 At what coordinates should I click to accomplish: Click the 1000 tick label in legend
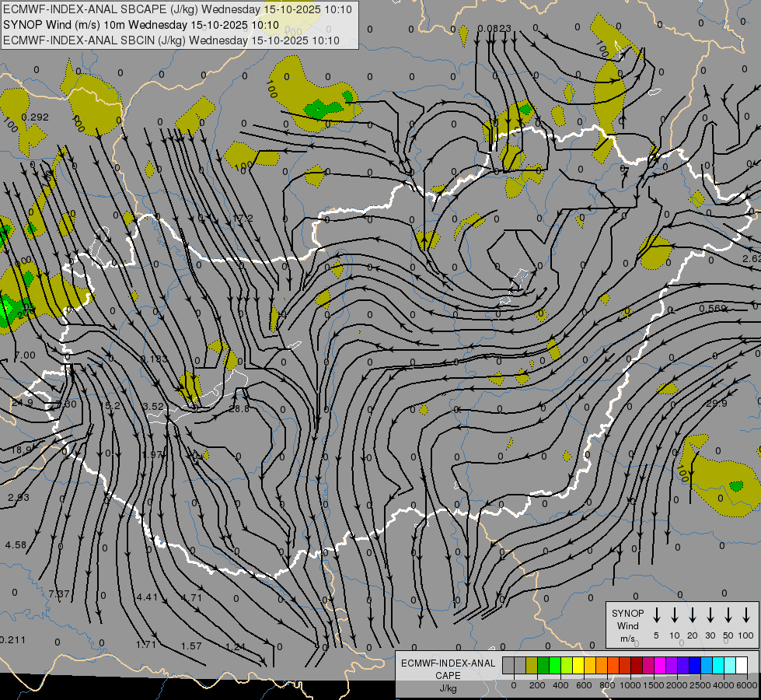click(630, 685)
